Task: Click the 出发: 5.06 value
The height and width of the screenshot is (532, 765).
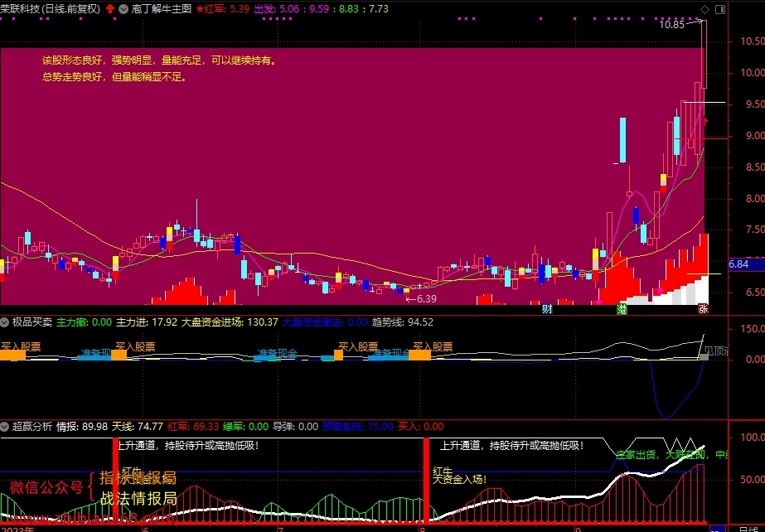Action: coord(277,9)
